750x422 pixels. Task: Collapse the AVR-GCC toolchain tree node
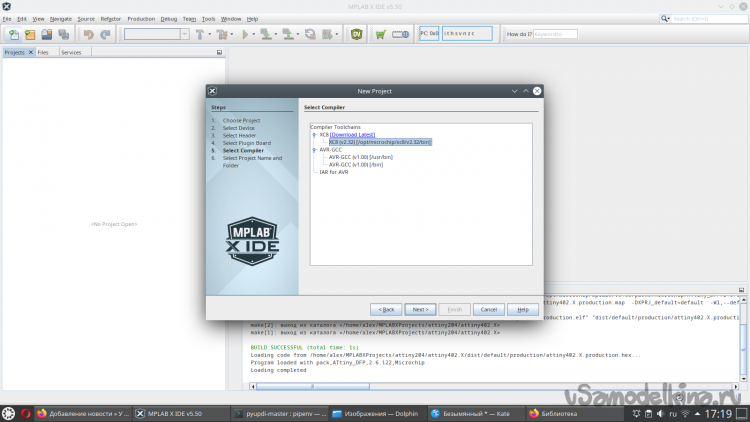point(314,149)
